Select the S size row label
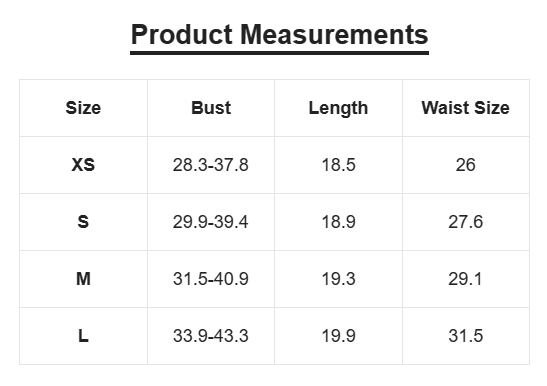This screenshot has height=386, width=547. click(x=83, y=222)
